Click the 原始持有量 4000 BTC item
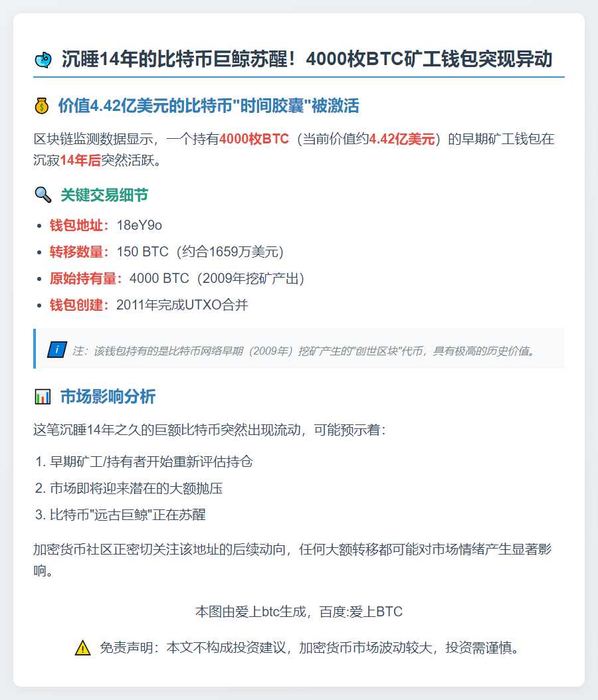The width and height of the screenshot is (598, 700). point(177,278)
